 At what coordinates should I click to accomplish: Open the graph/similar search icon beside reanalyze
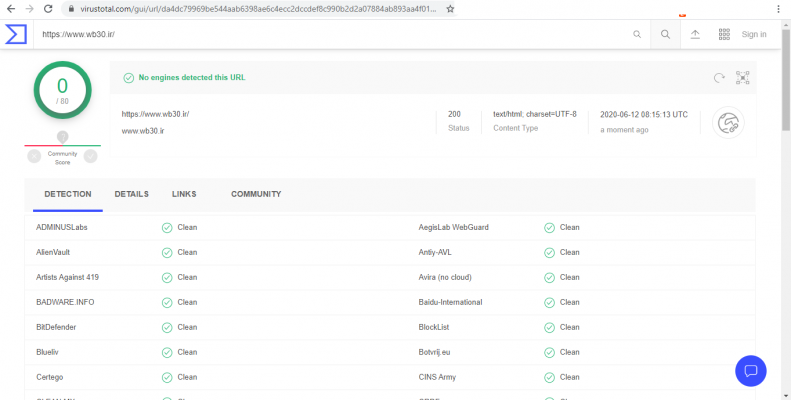[743, 78]
